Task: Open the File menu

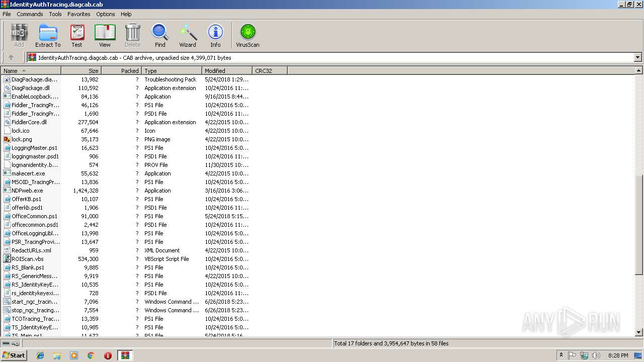Action: click(7, 14)
